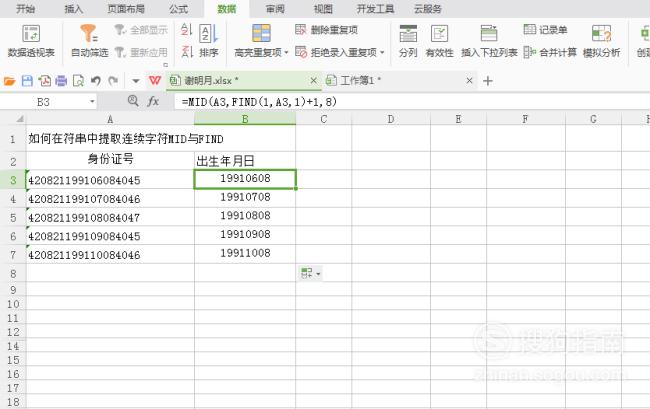
Task: Enable AutoFilter (自动筛选)
Action: pyautogui.click(x=90, y=41)
